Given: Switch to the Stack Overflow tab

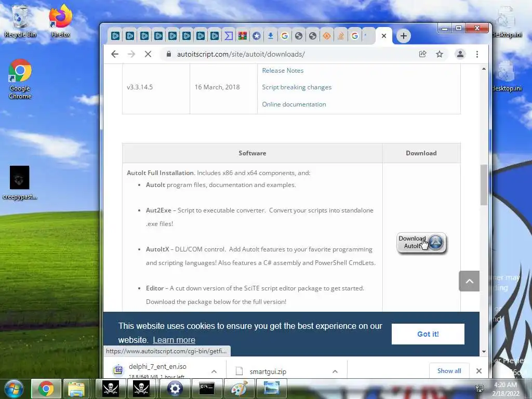Looking at the screenshot, I should (x=341, y=36).
